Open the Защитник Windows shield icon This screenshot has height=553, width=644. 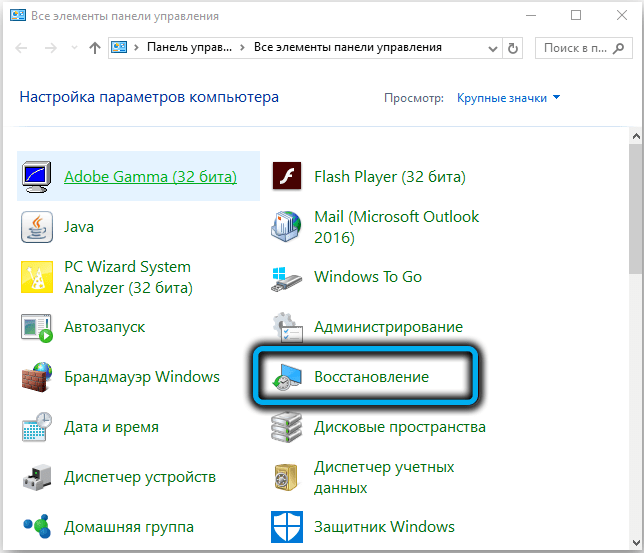pos(287,527)
